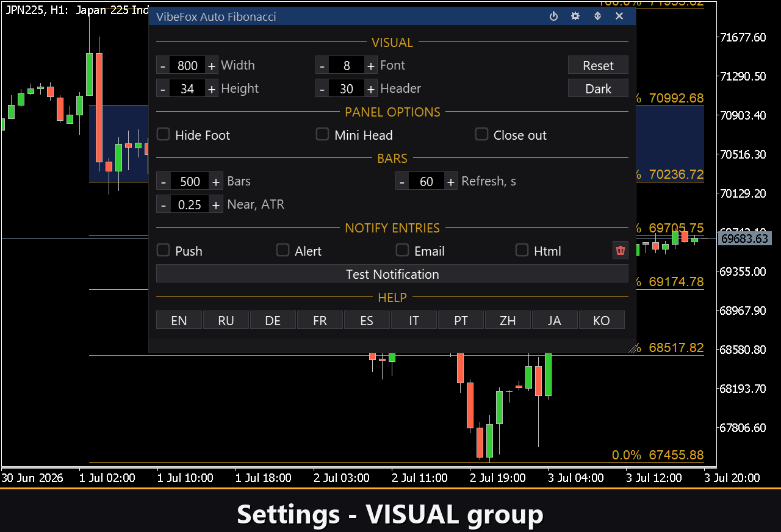The height and width of the screenshot is (532, 781).
Task: Focus the Header field showing 30
Action: pyautogui.click(x=347, y=88)
